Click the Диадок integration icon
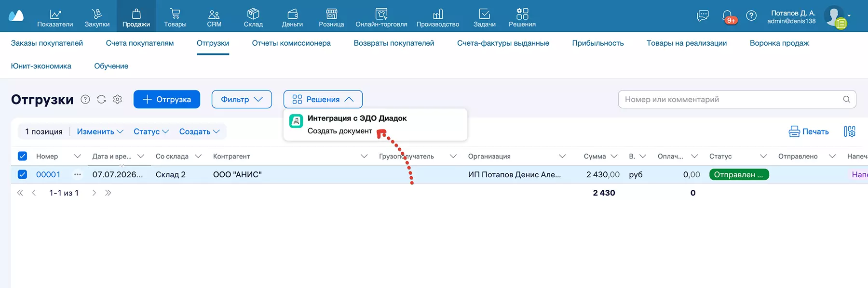868x288 pixels. (296, 121)
